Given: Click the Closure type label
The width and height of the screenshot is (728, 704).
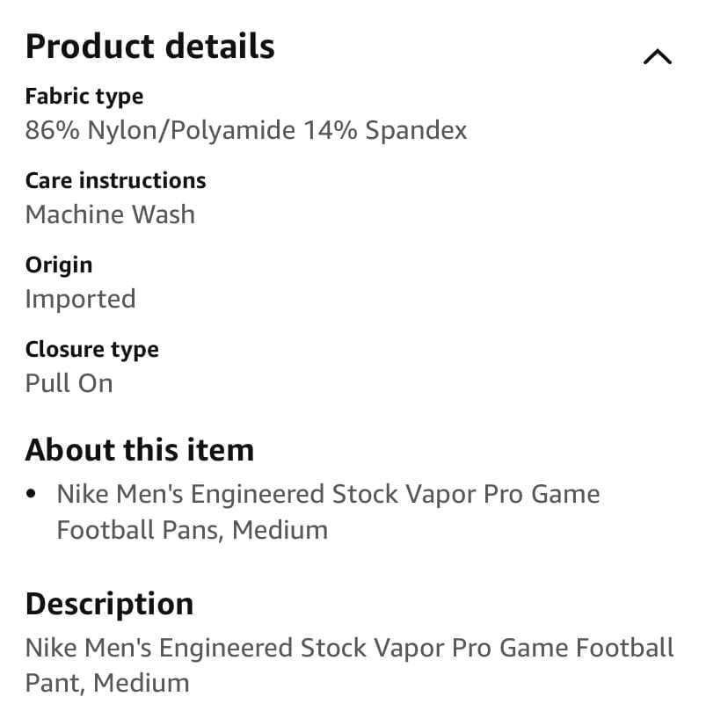Looking at the screenshot, I should point(92,350).
